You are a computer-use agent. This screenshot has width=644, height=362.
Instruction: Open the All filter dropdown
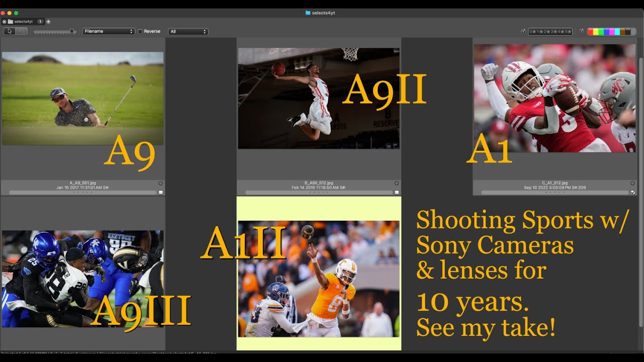tap(188, 31)
